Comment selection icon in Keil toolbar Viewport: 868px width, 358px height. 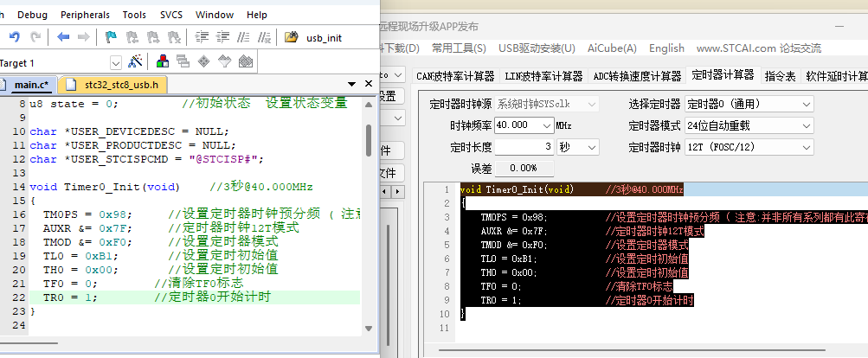tap(243, 37)
